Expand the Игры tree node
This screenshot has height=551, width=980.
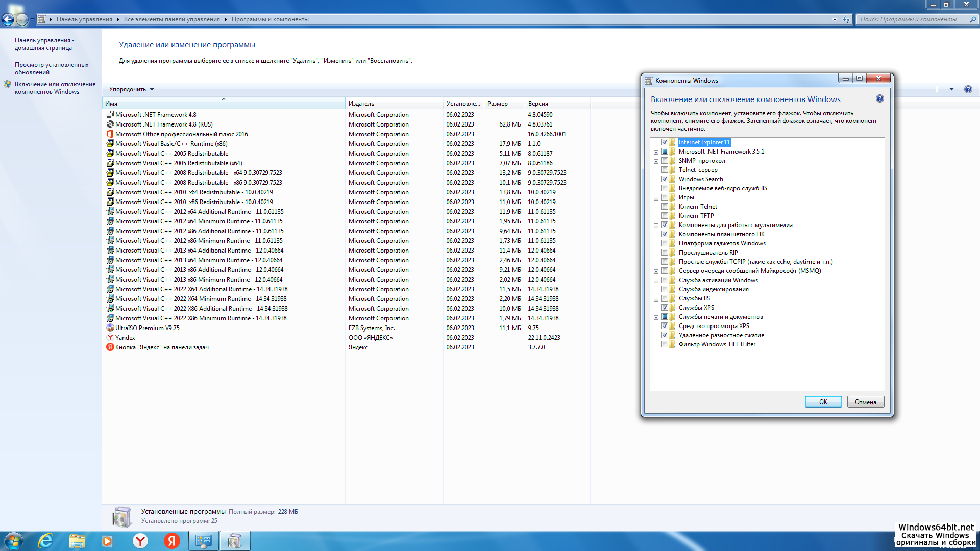(656, 198)
